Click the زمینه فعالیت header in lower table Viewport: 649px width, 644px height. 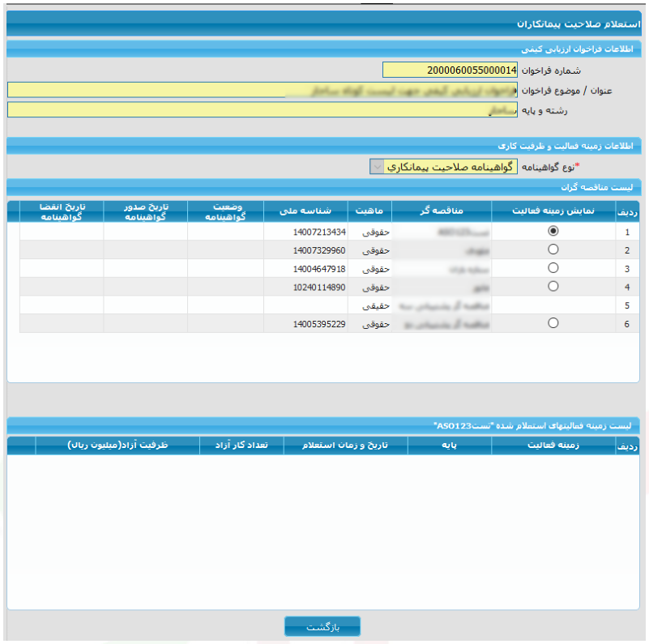(x=553, y=446)
